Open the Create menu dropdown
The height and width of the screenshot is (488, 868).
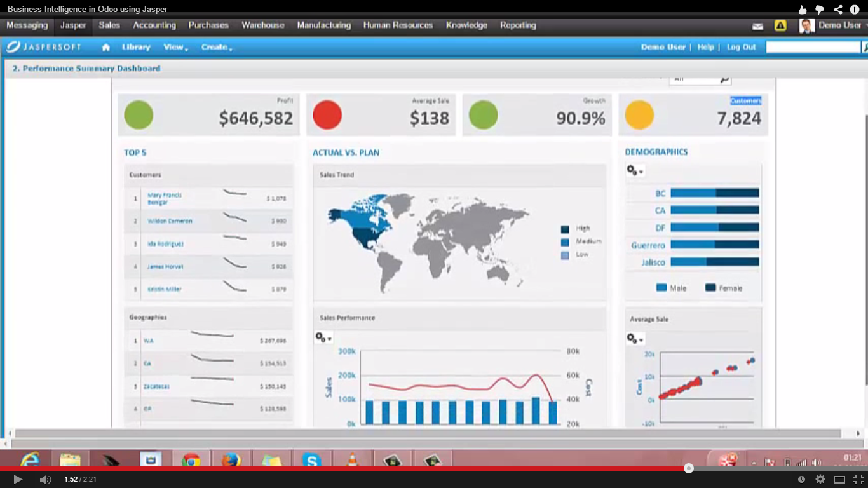point(217,47)
